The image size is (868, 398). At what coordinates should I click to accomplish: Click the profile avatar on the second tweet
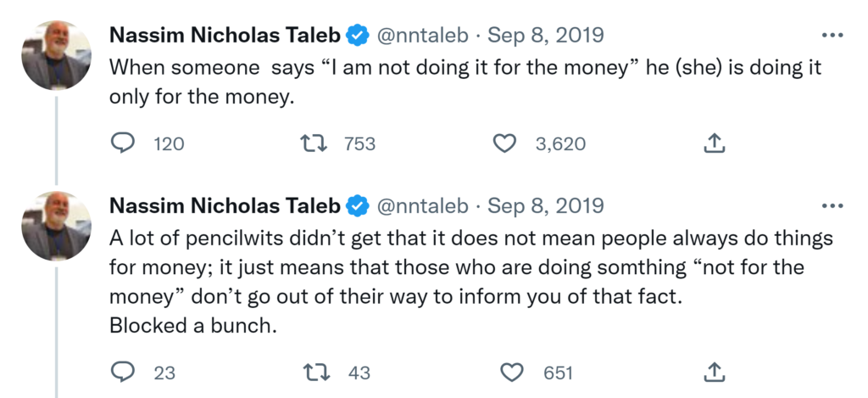(x=56, y=226)
